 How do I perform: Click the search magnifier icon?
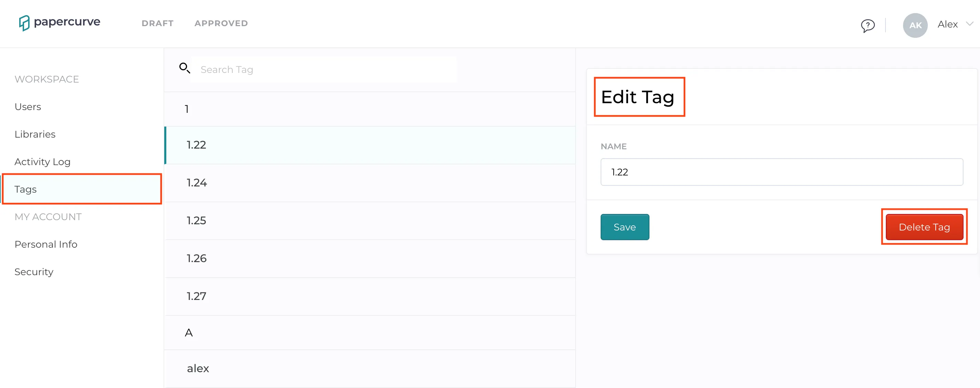tap(185, 68)
